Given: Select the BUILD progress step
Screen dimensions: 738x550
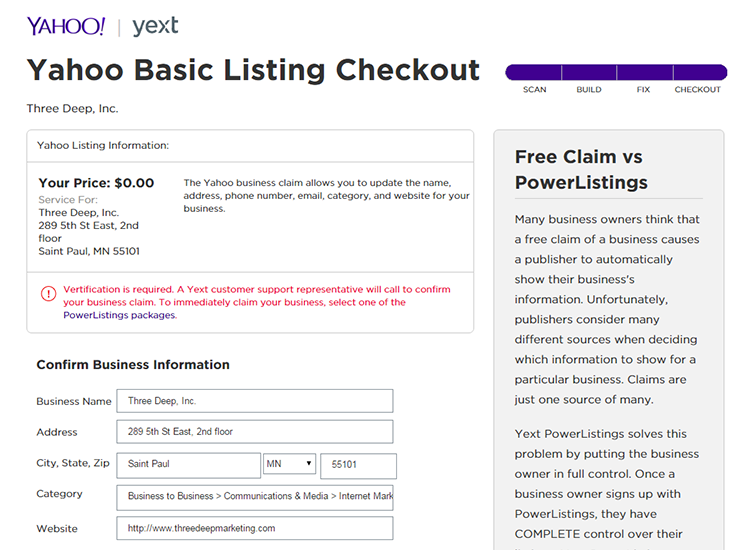Looking at the screenshot, I should pyautogui.click(x=589, y=90).
